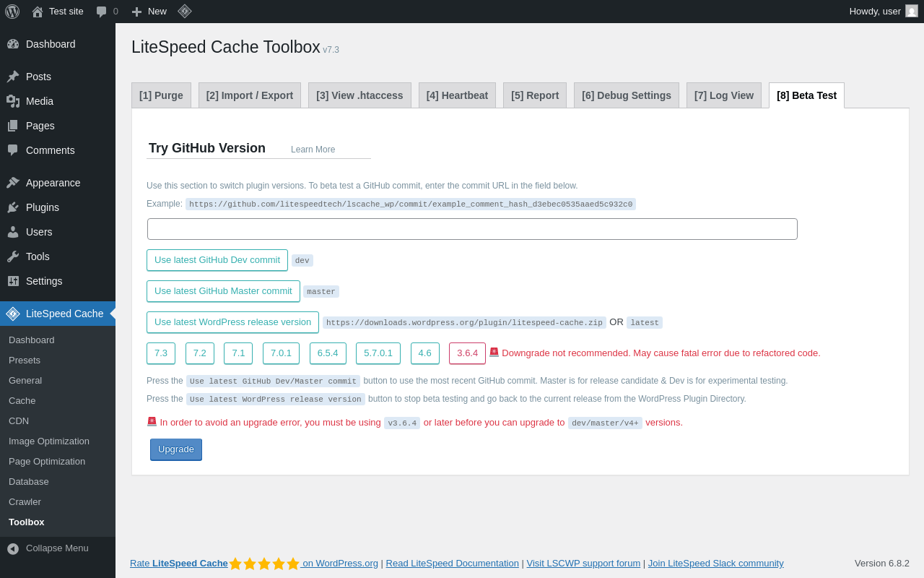Open the Test site home icon

(38, 12)
